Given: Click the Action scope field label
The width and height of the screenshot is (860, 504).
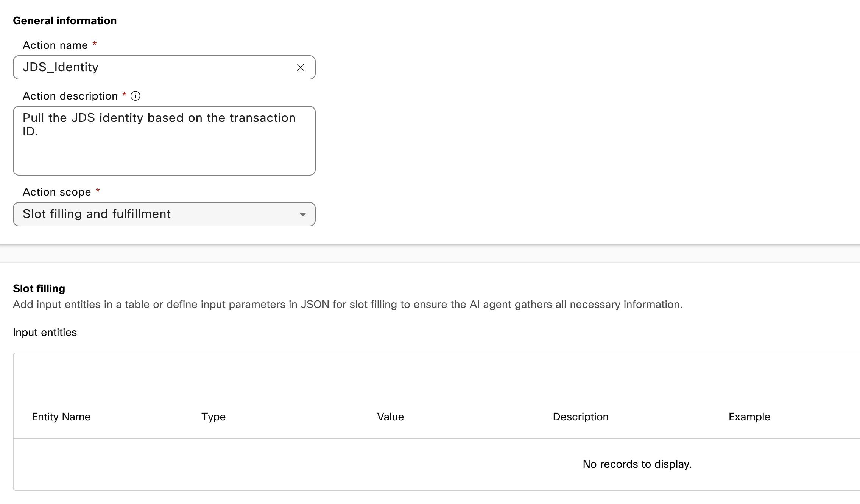Looking at the screenshot, I should click(x=57, y=192).
